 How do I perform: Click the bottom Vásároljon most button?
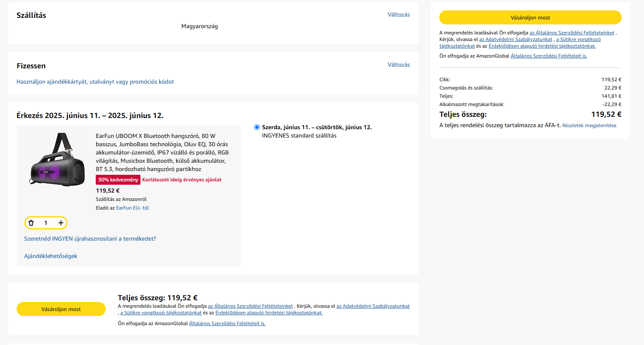[61, 309]
